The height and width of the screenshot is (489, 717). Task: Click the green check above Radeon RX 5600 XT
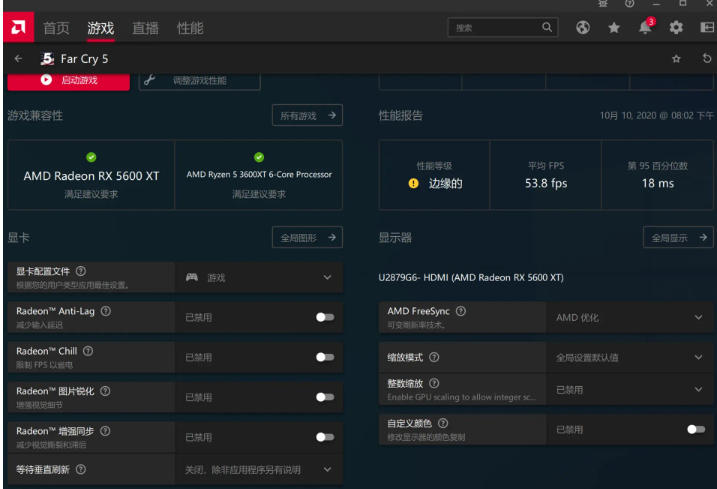(x=91, y=157)
